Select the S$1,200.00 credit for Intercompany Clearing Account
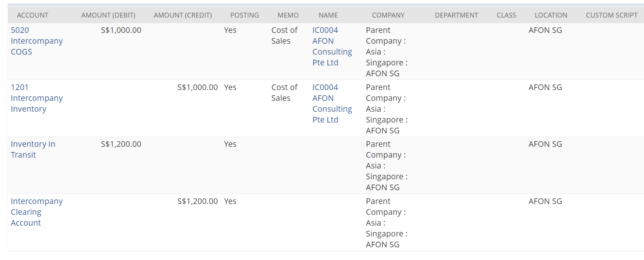This screenshot has width=644, height=260. [197, 201]
